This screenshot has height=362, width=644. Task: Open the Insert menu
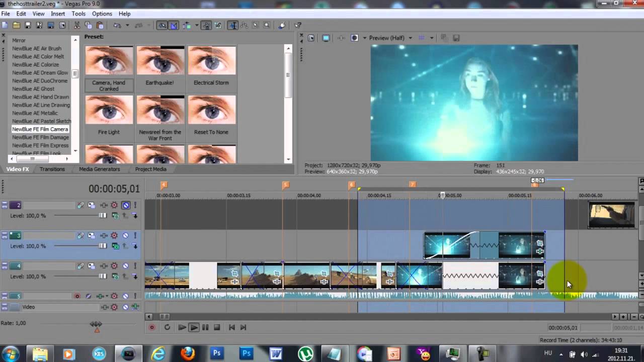pos(58,14)
